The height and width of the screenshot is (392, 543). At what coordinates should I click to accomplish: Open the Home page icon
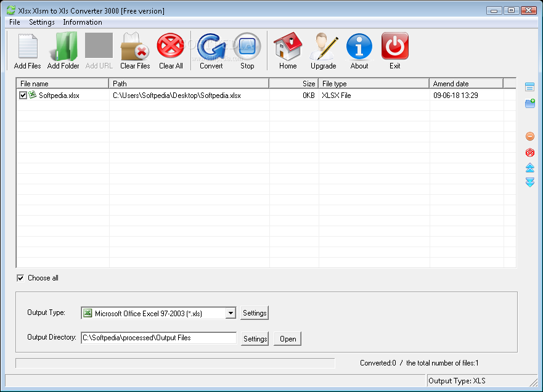[x=288, y=46]
